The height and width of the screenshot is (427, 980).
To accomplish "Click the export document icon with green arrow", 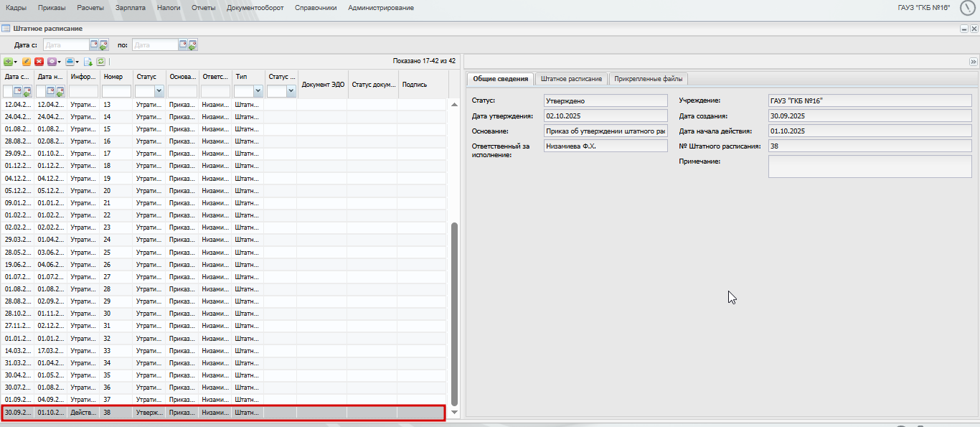I will pyautogui.click(x=88, y=62).
